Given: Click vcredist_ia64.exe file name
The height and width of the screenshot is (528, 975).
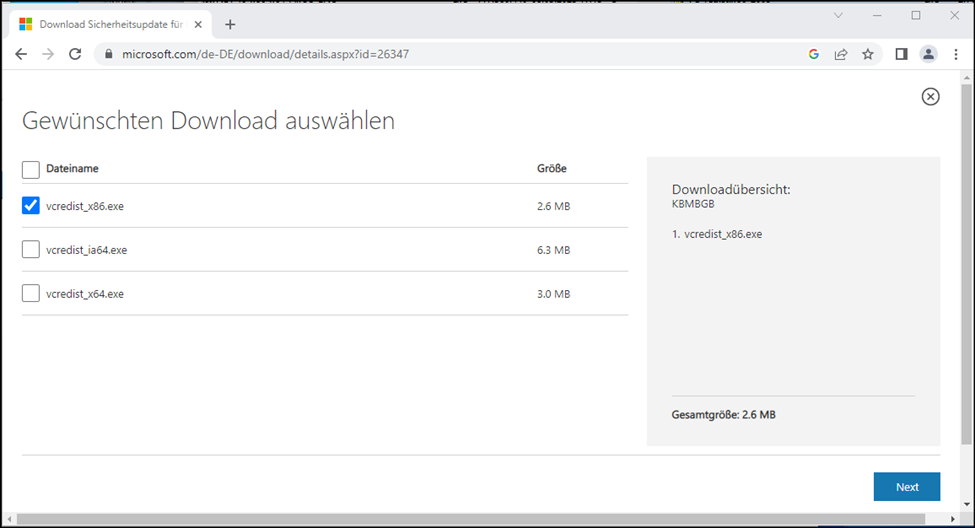Looking at the screenshot, I should [x=86, y=250].
